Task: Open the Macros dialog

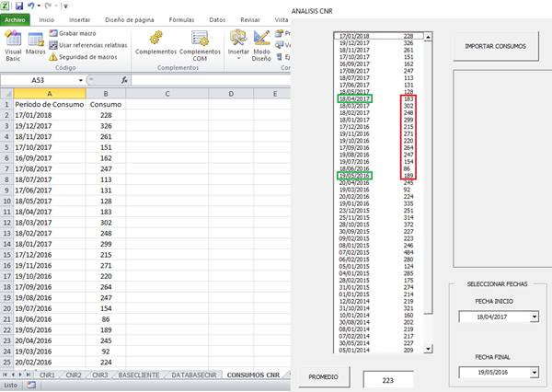Action: click(x=36, y=43)
